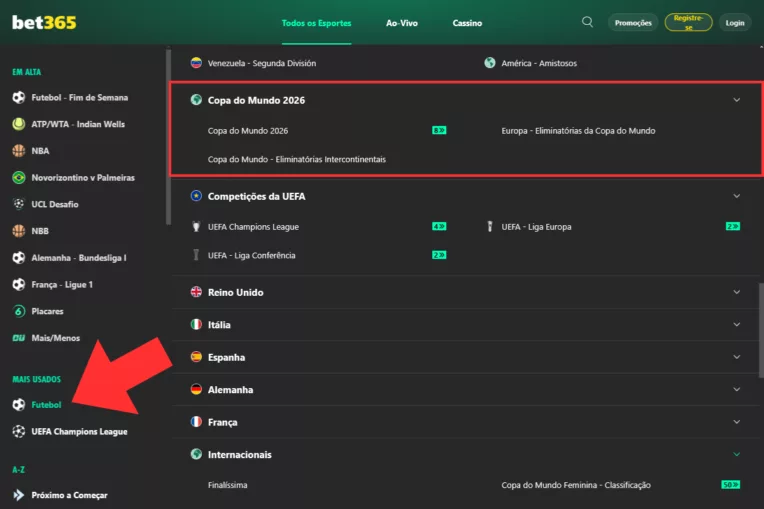Click the bet365 logo
Image resolution: width=764 pixels, height=509 pixels.
click(44, 22)
